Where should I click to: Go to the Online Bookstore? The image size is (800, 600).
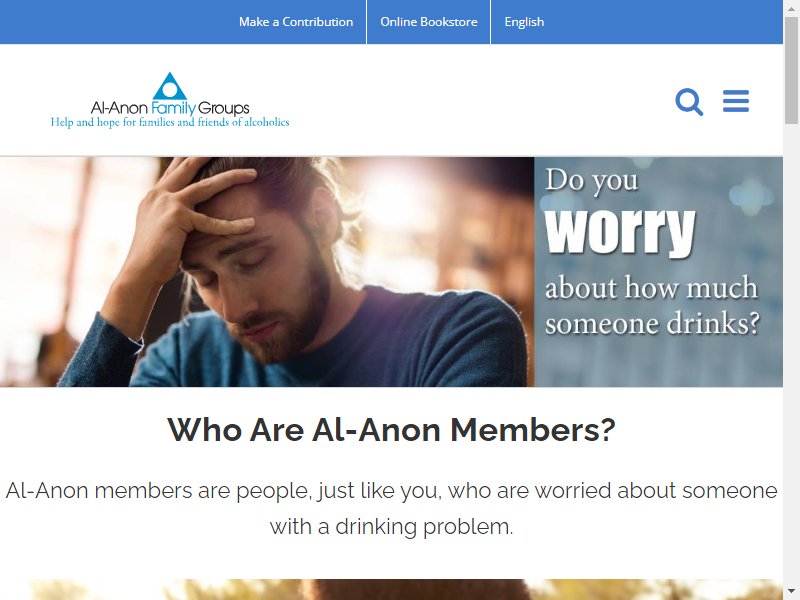pos(429,22)
